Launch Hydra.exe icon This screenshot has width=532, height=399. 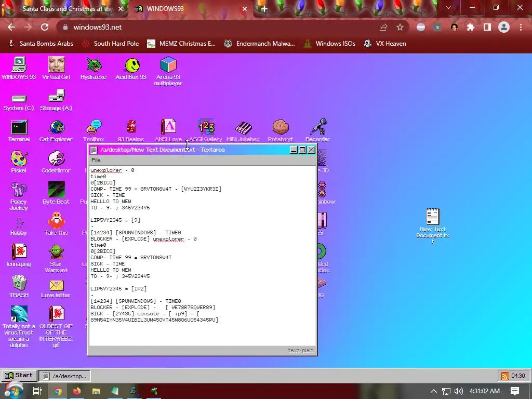pyautogui.click(x=94, y=68)
